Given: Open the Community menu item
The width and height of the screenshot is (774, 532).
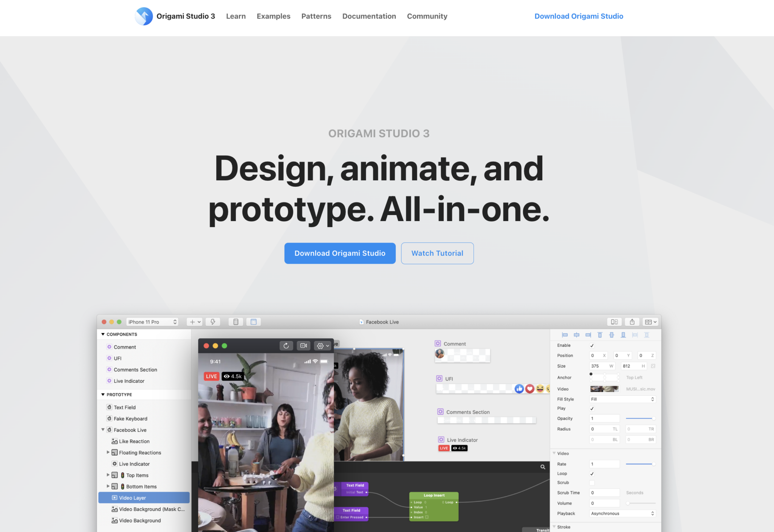Looking at the screenshot, I should pyautogui.click(x=427, y=16).
